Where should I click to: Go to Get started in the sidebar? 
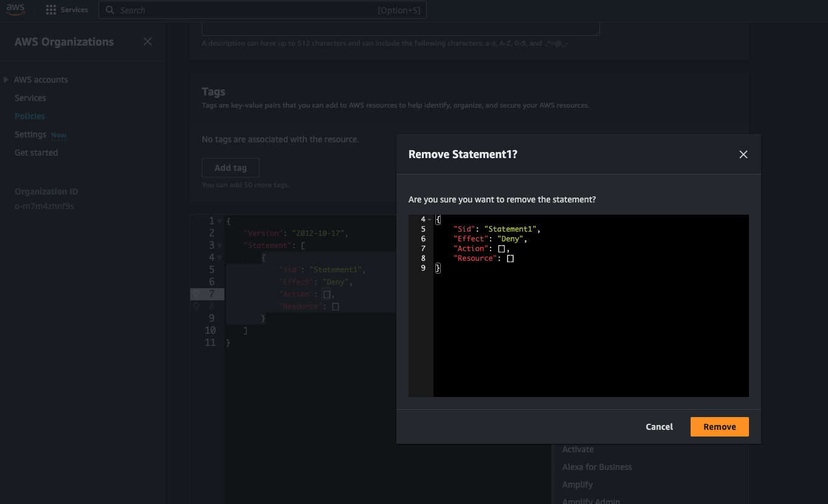click(x=36, y=153)
